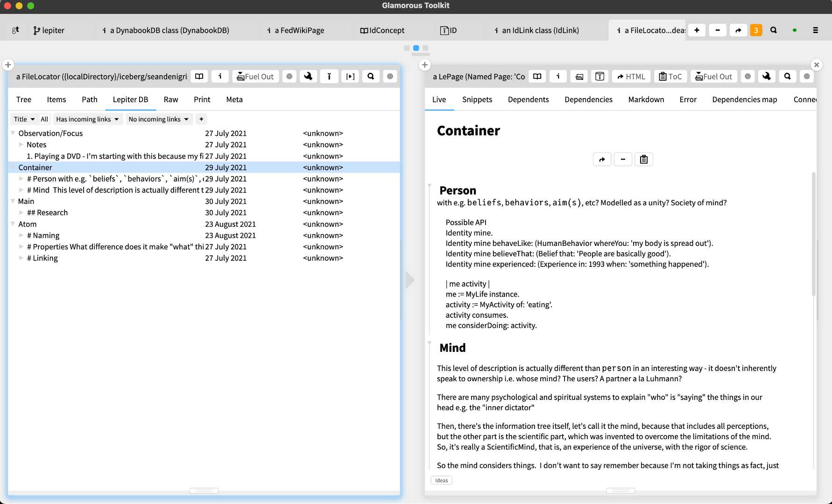Click Fuel Out in FileLocator toolbar
The image size is (832, 504).
pos(255,77)
